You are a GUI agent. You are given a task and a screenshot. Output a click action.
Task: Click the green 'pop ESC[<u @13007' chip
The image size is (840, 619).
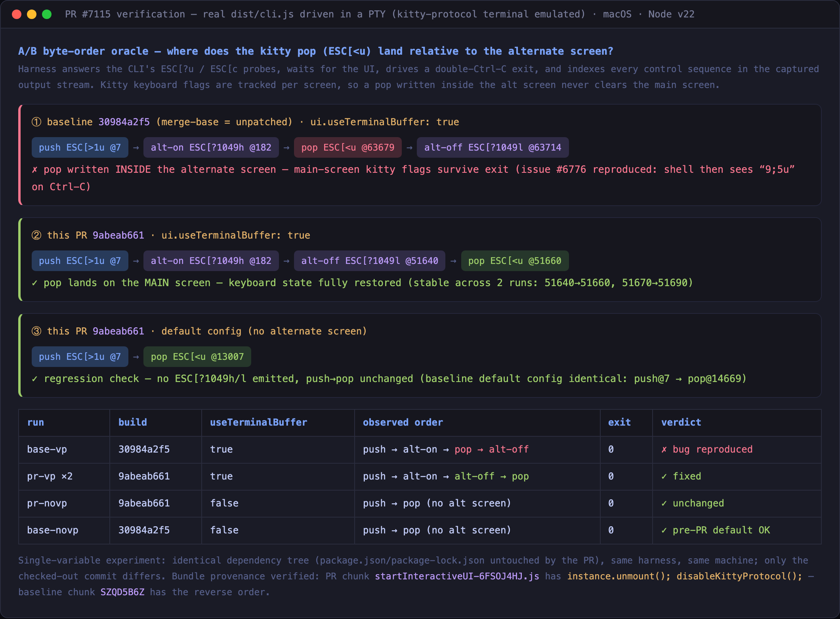tap(197, 357)
